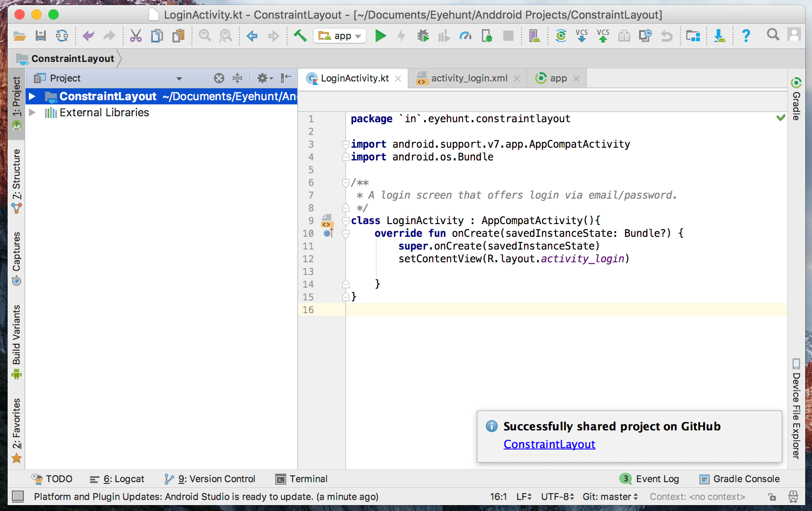Switch to the activity_login.xml tab
Image resolution: width=812 pixels, height=511 pixels.
pyautogui.click(x=469, y=78)
